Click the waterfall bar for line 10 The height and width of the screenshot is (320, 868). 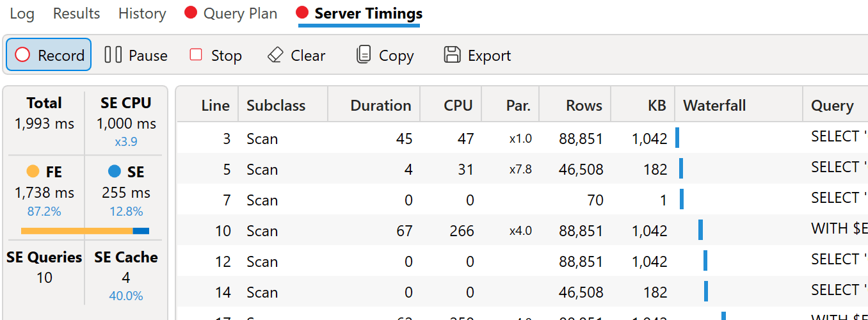click(701, 230)
